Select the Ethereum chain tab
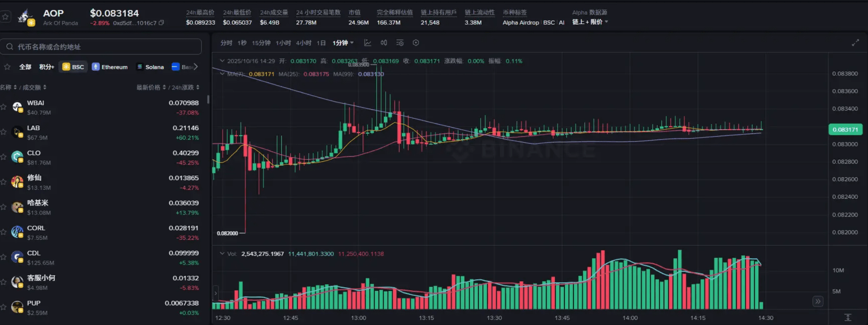The image size is (868, 325). (110, 67)
